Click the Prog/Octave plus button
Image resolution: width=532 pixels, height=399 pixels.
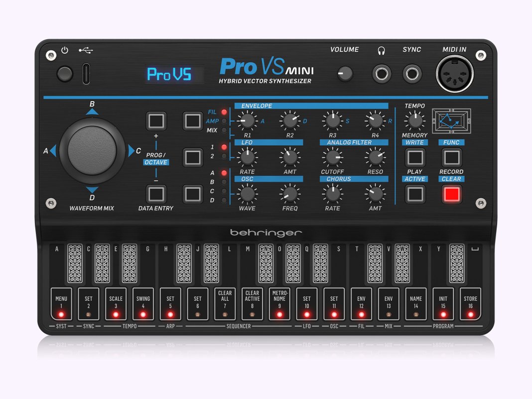[x=156, y=121]
